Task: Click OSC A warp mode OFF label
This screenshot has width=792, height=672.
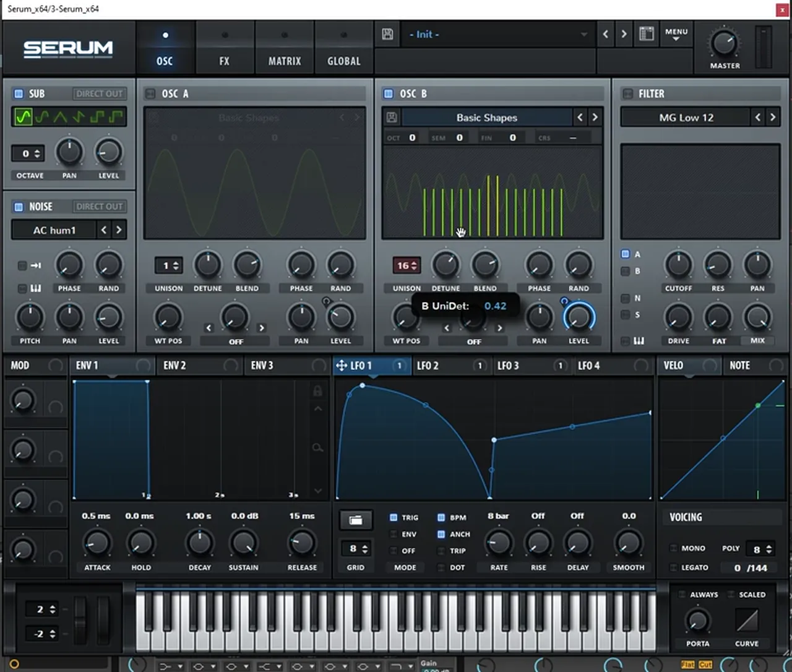Action: [x=236, y=342]
